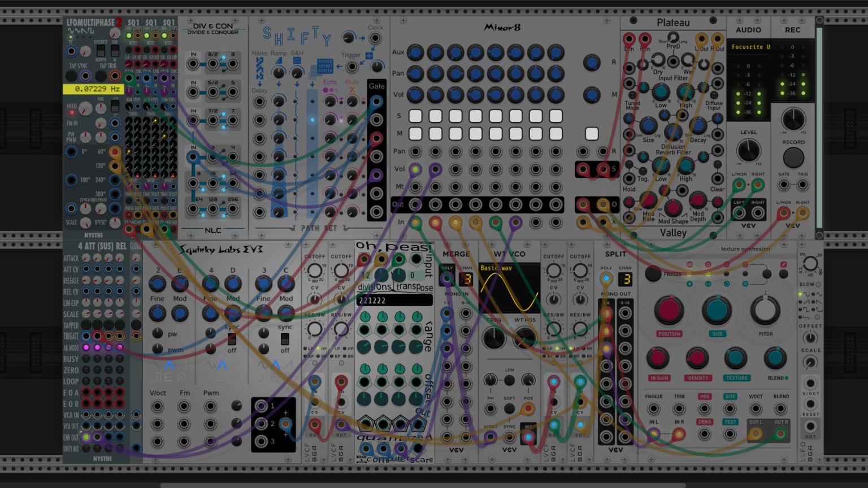Toggle the Discrete/Morph switch on LFOMULTIPHASE
868x488 pixels.
[x=101, y=52]
